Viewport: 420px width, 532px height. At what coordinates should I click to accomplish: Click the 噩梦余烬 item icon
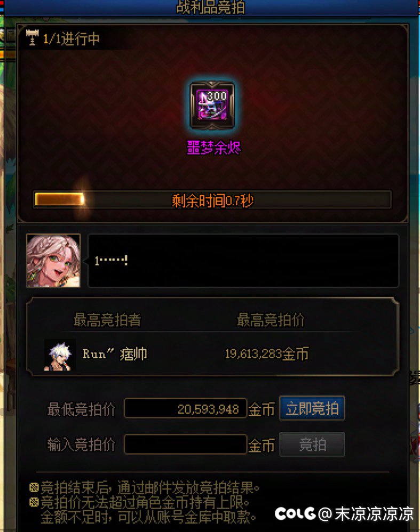(212, 106)
